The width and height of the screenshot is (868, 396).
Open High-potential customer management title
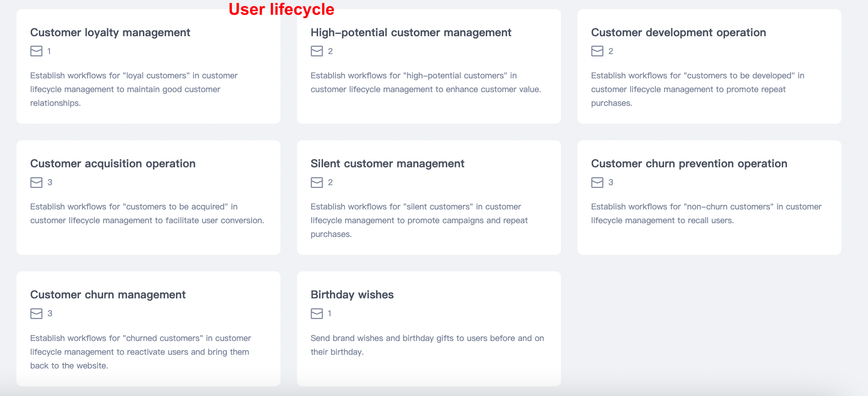[411, 33]
